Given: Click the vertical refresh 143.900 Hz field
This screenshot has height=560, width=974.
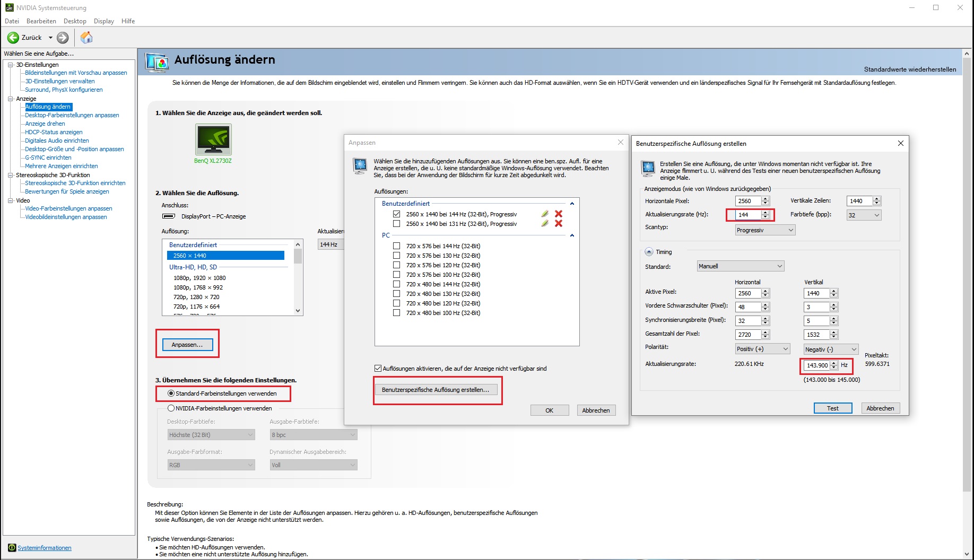Looking at the screenshot, I should 817,365.
